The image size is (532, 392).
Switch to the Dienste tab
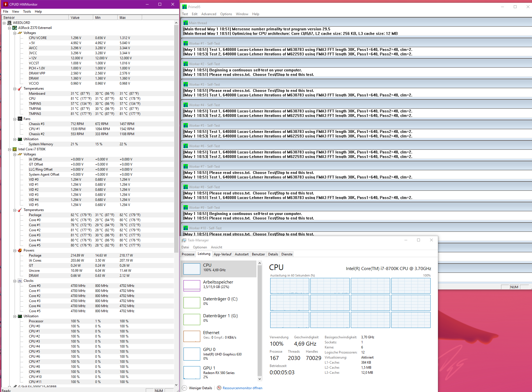(x=287, y=254)
